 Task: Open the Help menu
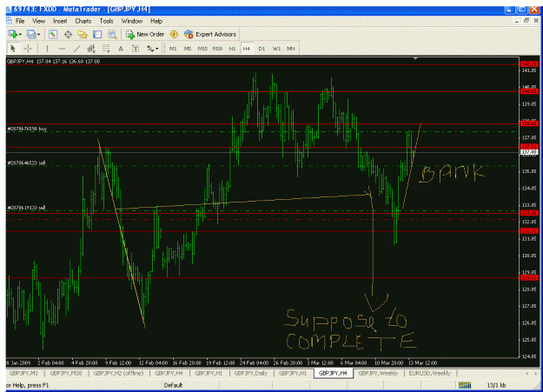coord(156,21)
